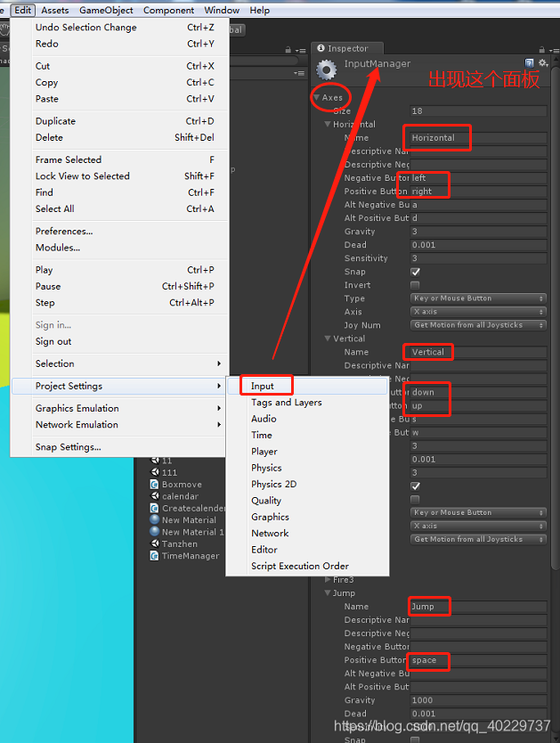The height and width of the screenshot is (743, 560).
Task: Choose Tags and Layers submenu item
Action: [307, 403]
